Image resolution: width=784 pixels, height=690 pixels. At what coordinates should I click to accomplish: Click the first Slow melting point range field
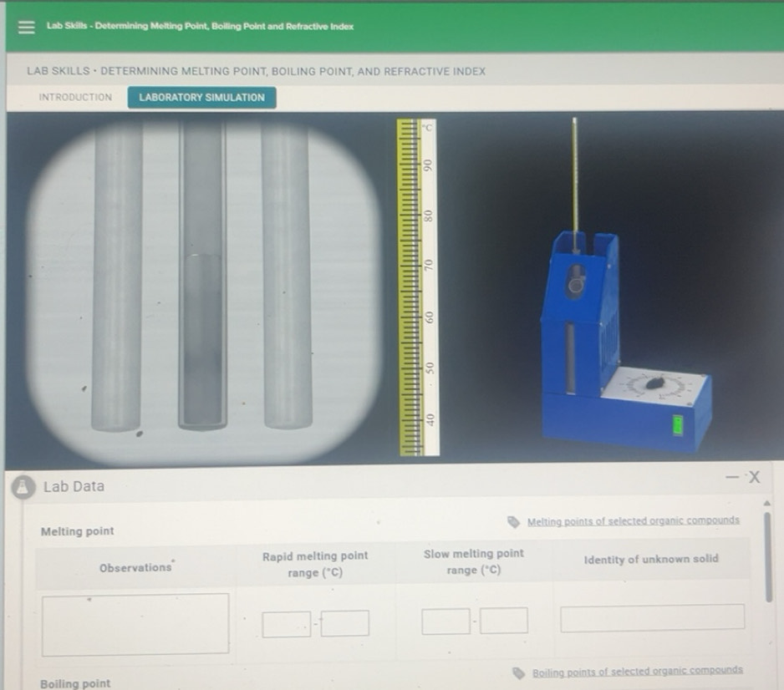(446, 622)
